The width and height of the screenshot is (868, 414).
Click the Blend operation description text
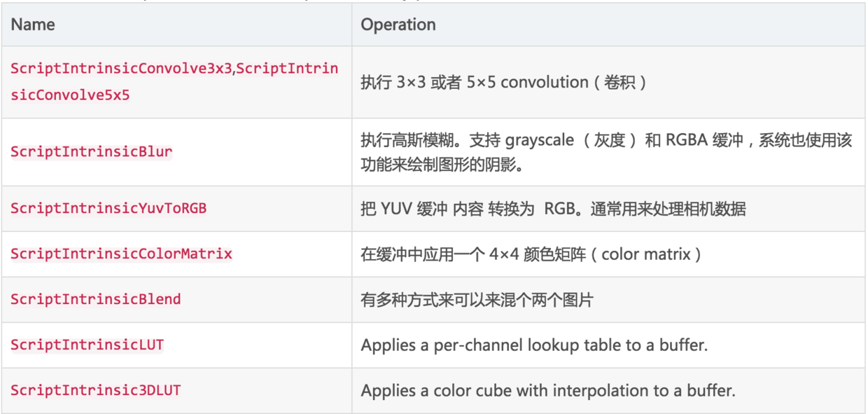pos(477,300)
